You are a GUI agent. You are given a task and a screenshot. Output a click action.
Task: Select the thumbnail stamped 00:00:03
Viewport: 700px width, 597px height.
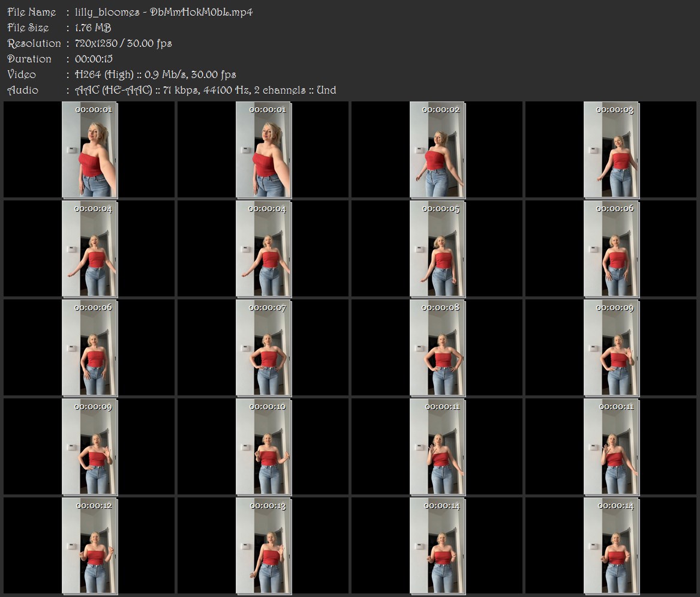[x=611, y=149]
